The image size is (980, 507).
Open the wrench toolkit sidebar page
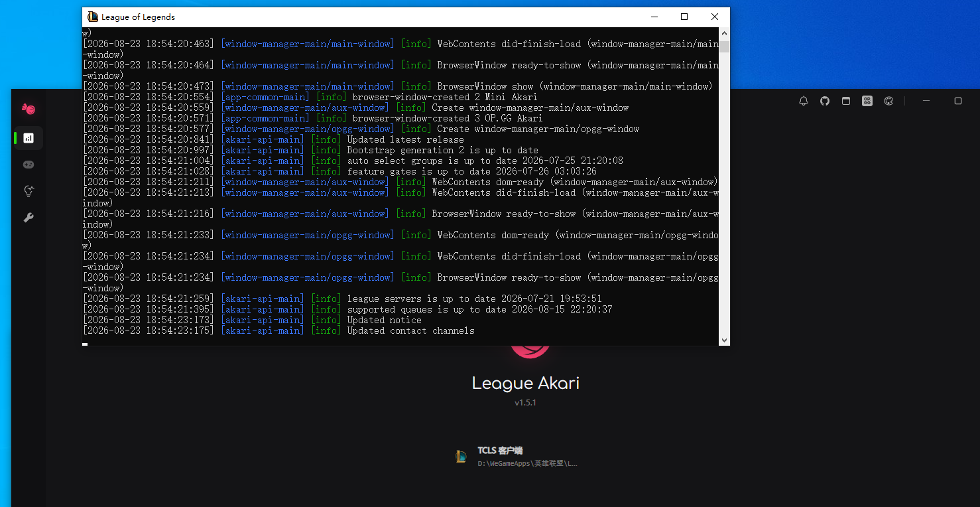point(29,218)
